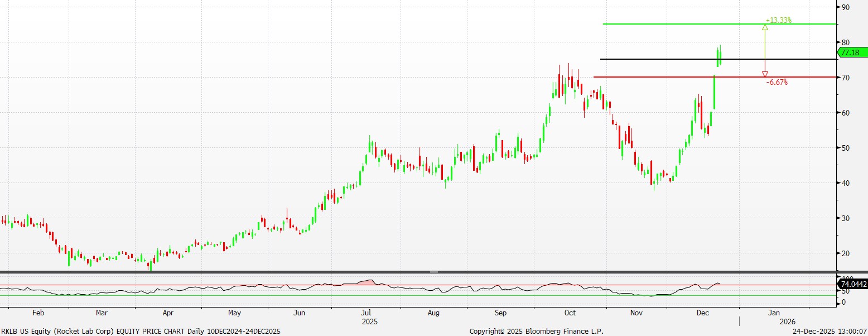
Task: Click the Oct month label
Action: click(570, 314)
